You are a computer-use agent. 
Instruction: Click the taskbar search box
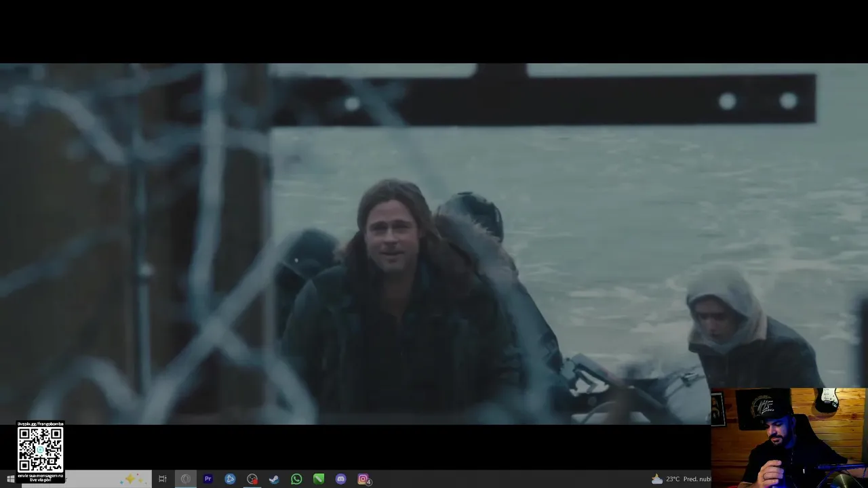point(86,479)
